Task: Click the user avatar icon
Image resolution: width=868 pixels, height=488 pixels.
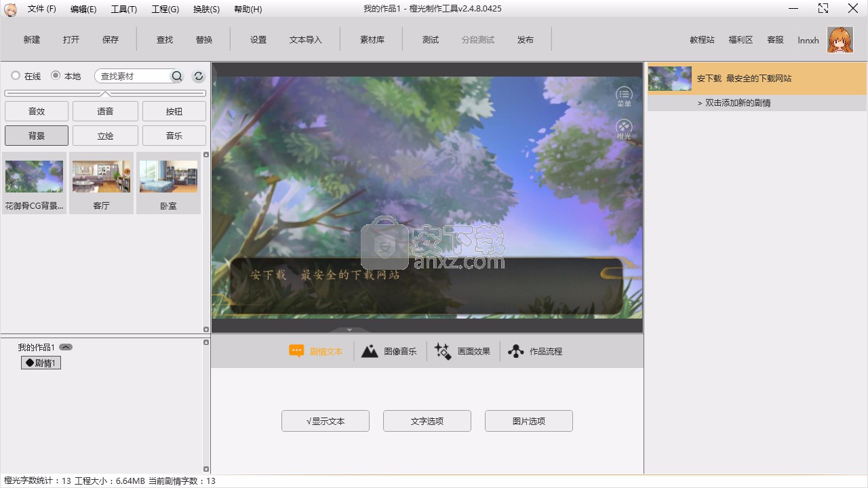Action: (x=840, y=40)
